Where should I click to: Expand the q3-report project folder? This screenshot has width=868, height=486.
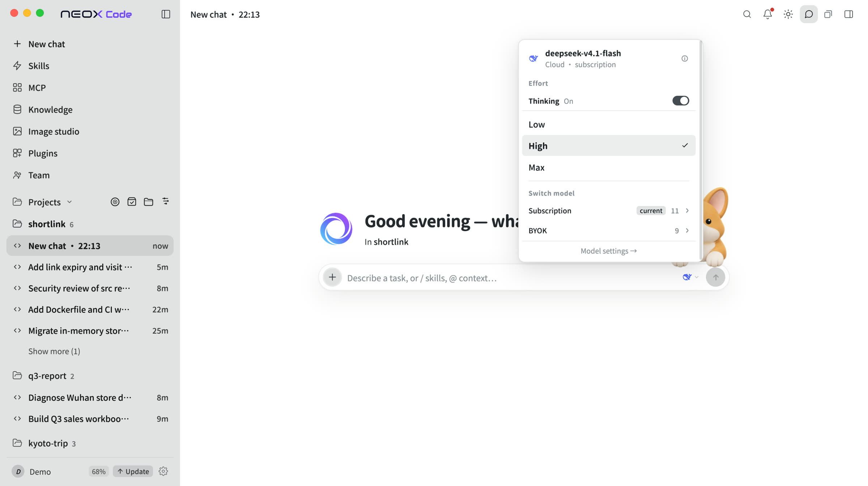(90, 376)
